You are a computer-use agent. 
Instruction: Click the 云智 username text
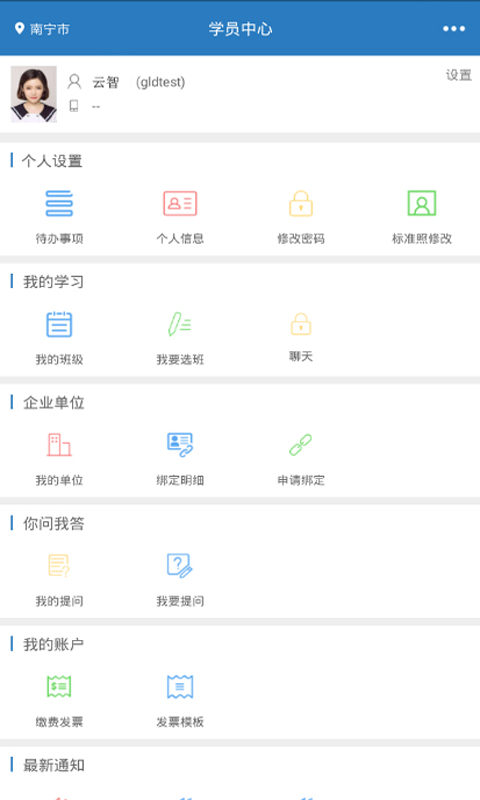(x=106, y=82)
